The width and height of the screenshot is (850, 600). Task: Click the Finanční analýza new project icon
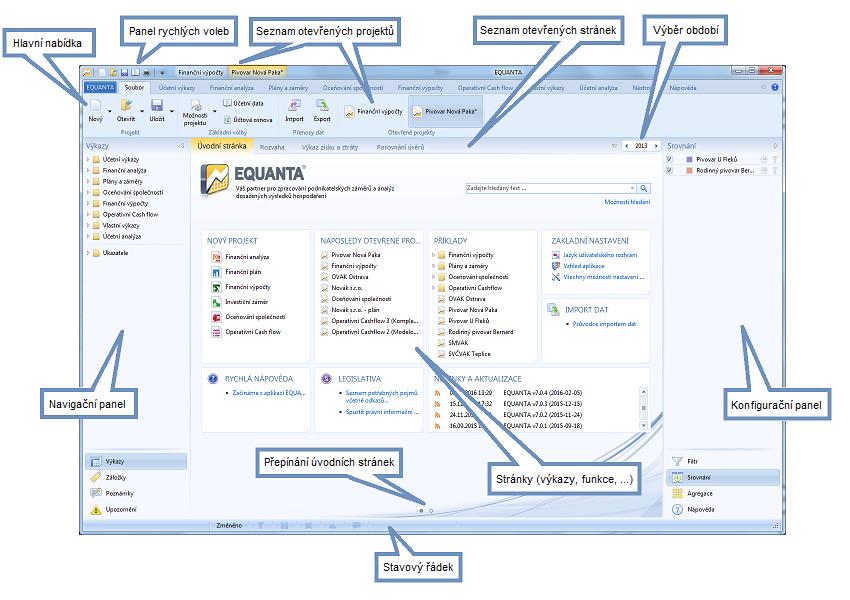coord(216,257)
